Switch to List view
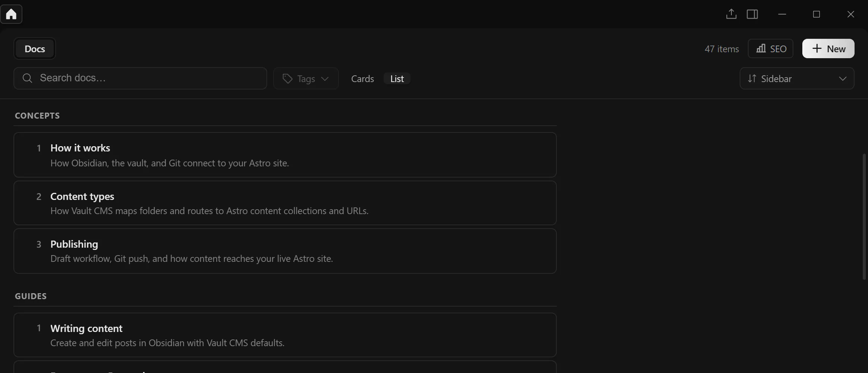This screenshot has width=868, height=373. 397,79
